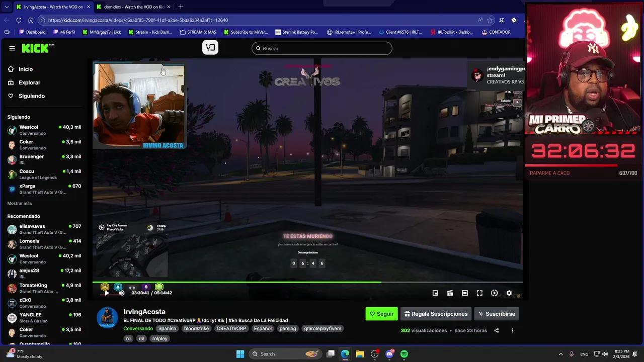Toggle mini player mode icon
The width and height of the screenshot is (644, 362).
tap(435, 293)
